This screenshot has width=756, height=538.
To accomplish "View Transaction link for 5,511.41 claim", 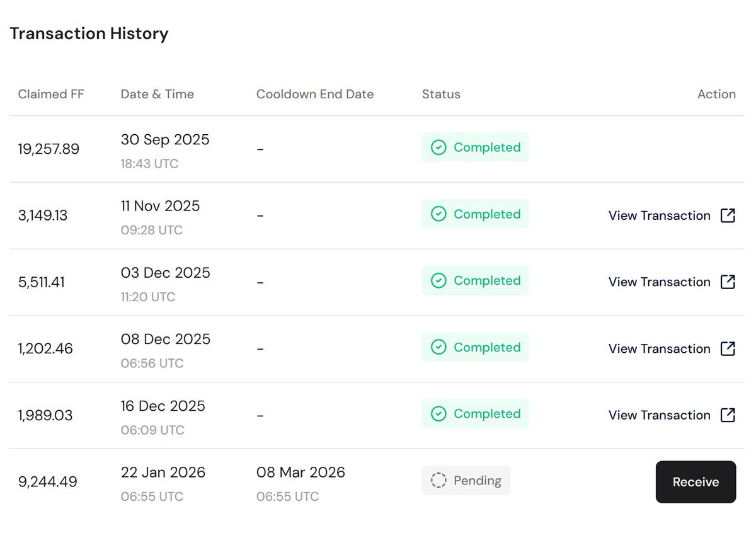I will tap(659, 282).
